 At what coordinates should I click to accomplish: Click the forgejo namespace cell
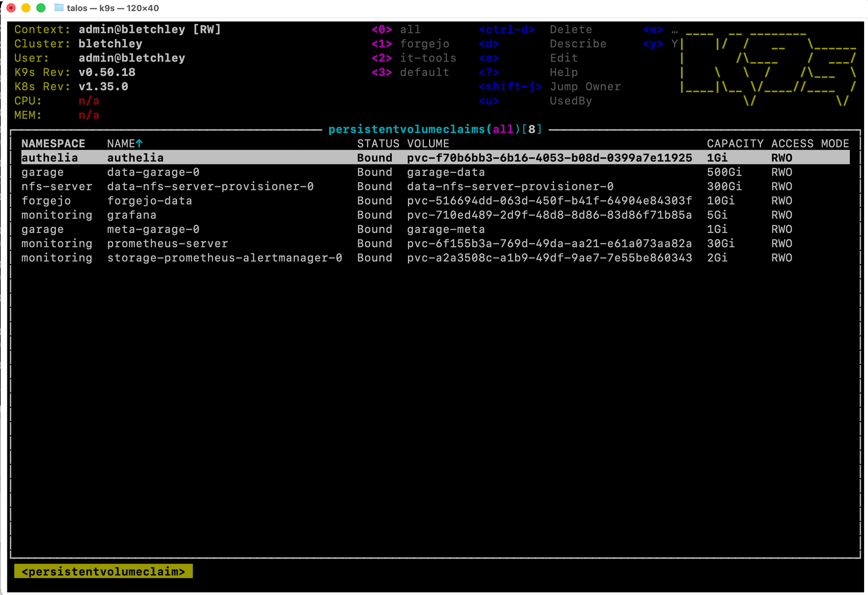(46, 201)
